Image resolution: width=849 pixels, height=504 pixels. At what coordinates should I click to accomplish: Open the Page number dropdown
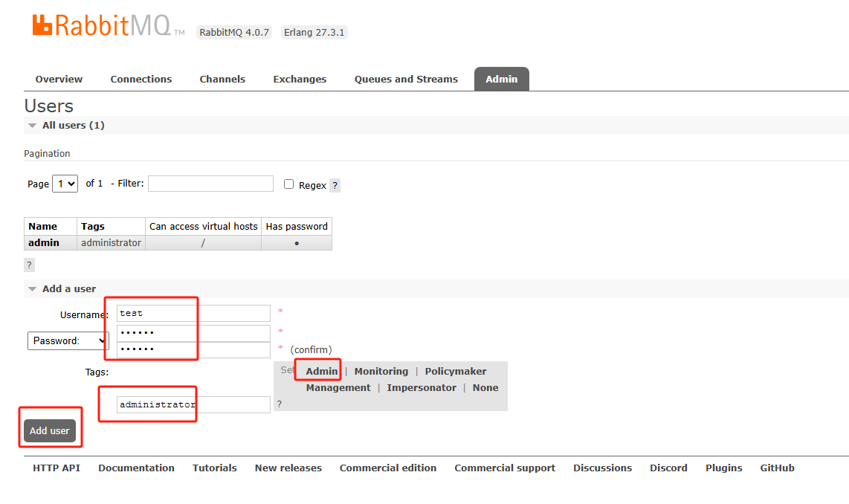(x=65, y=184)
